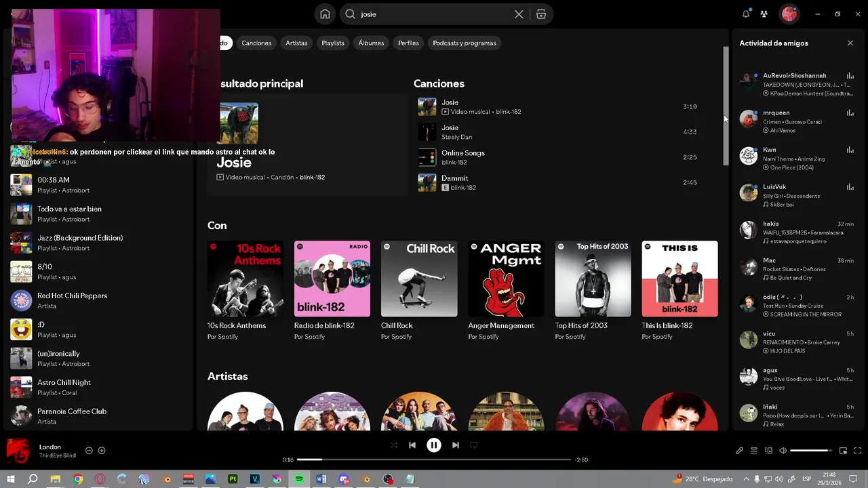
Task: Open the 10s Rock Anthems playlist card
Action: click(245, 291)
